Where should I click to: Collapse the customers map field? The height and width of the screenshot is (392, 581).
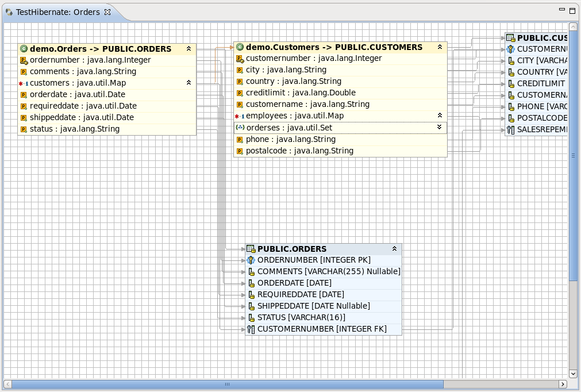coord(188,82)
